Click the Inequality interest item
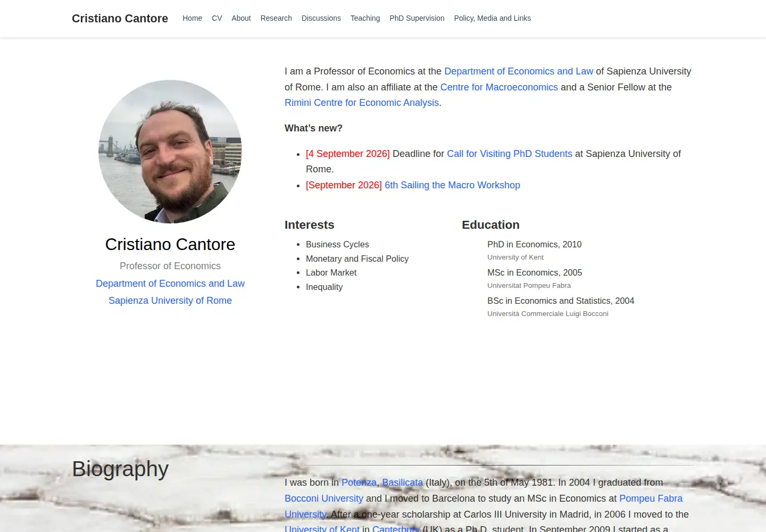This screenshot has height=532, width=766. click(324, 287)
